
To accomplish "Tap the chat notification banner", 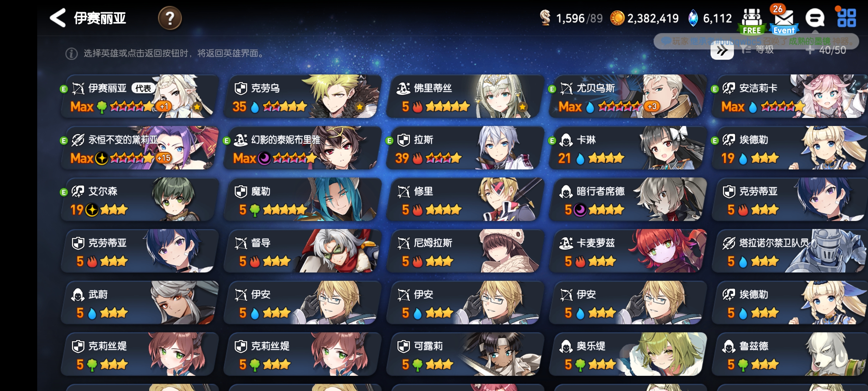I will pyautogui.click(x=756, y=41).
